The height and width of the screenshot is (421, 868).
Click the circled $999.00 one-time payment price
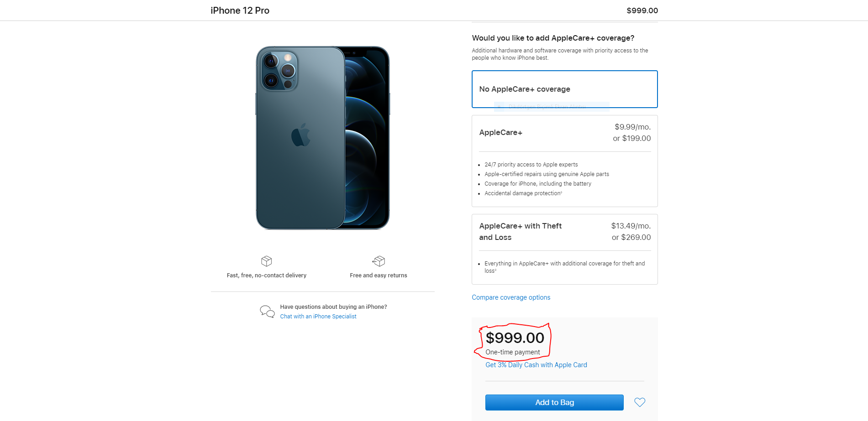515,338
